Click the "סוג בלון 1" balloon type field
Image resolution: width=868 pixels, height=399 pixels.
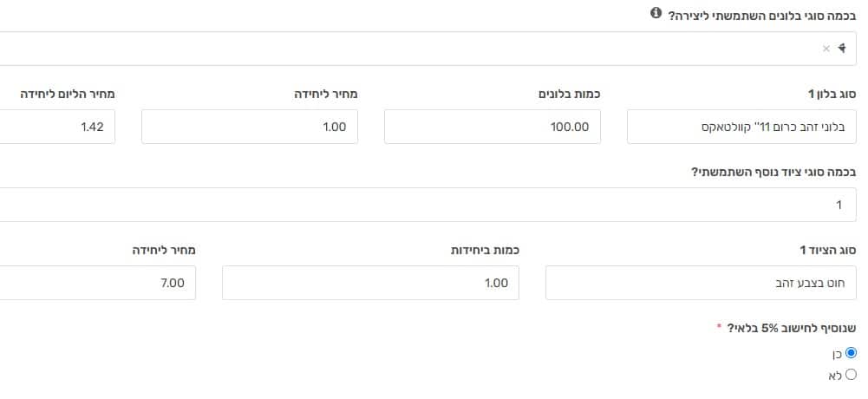click(741, 127)
